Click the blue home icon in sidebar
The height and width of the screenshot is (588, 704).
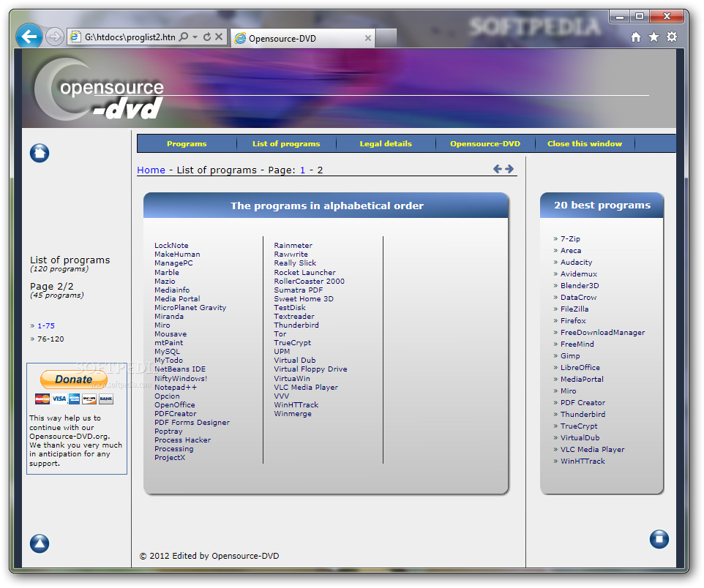click(x=40, y=153)
